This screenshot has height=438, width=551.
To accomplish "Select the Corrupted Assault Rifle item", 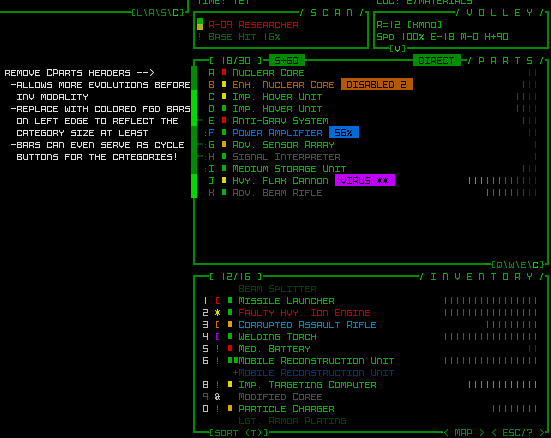I will (307, 325).
